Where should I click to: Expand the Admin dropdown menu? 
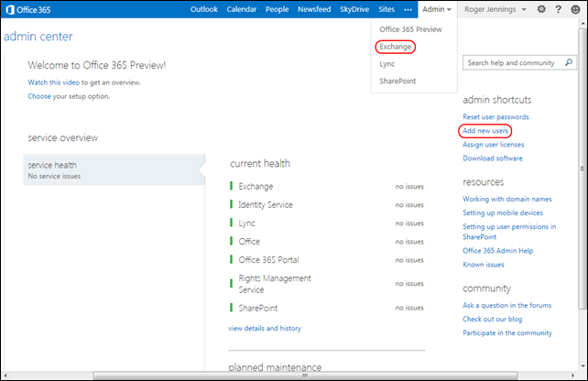pos(437,9)
